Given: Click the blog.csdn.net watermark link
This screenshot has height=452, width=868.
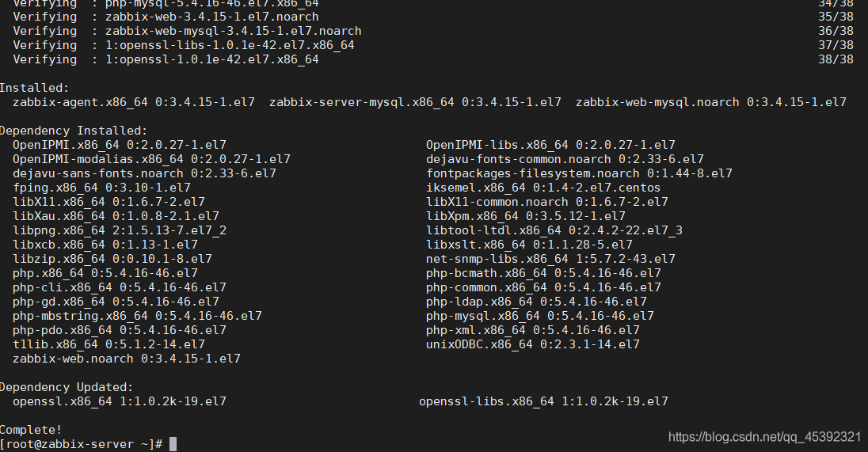Looking at the screenshot, I should tap(764, 437).
